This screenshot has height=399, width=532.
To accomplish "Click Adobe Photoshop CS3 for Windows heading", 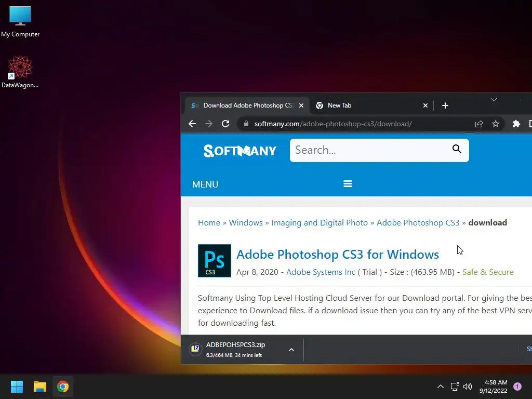I will 338,255.
